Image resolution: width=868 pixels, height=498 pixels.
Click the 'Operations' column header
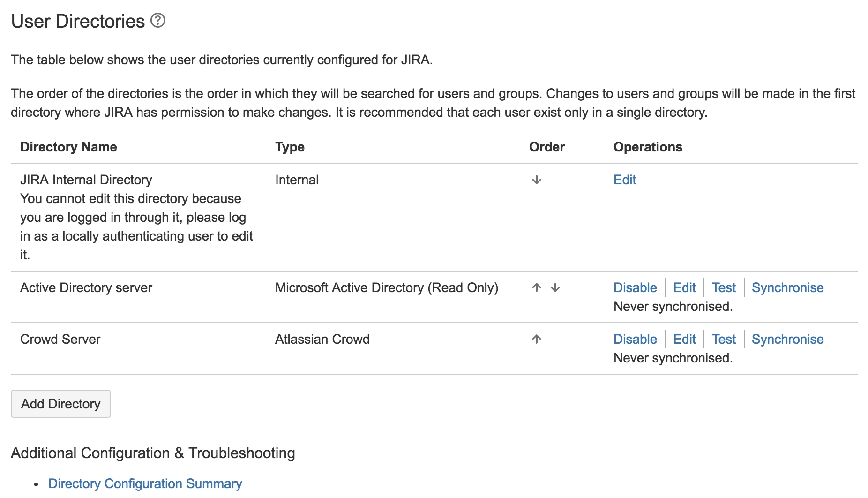(648, 147)
